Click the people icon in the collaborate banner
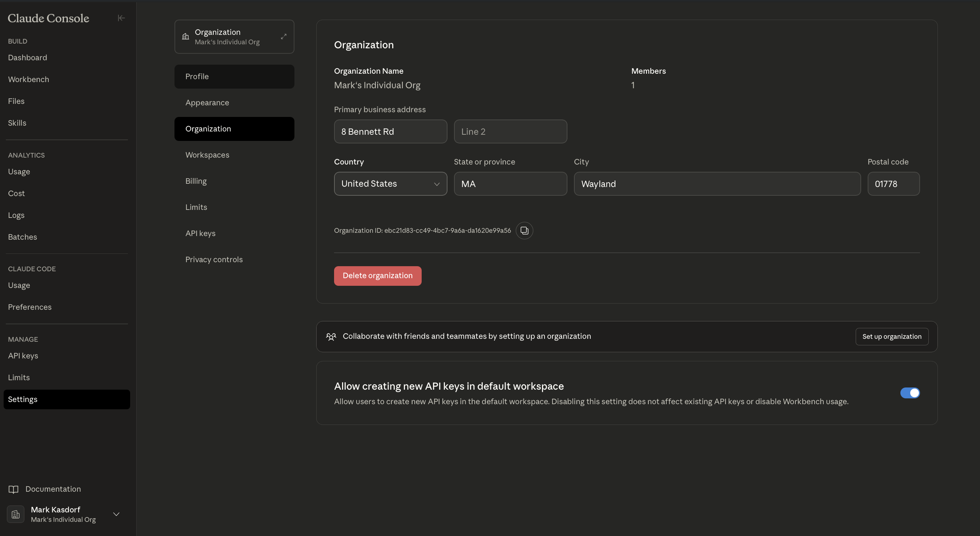Image resolution: width=980 pixels, height=536 pixels. point(331,336)
